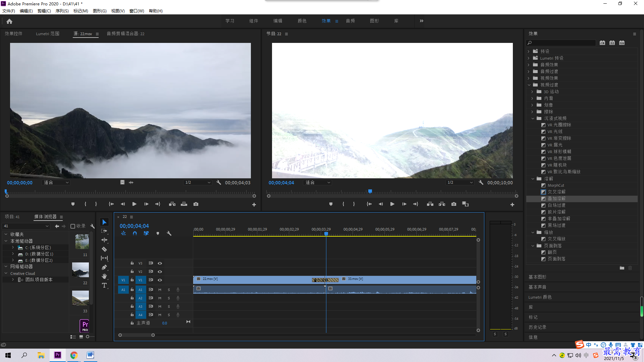Select the Hand tool
644x362 pixels.
pos(104,276)
